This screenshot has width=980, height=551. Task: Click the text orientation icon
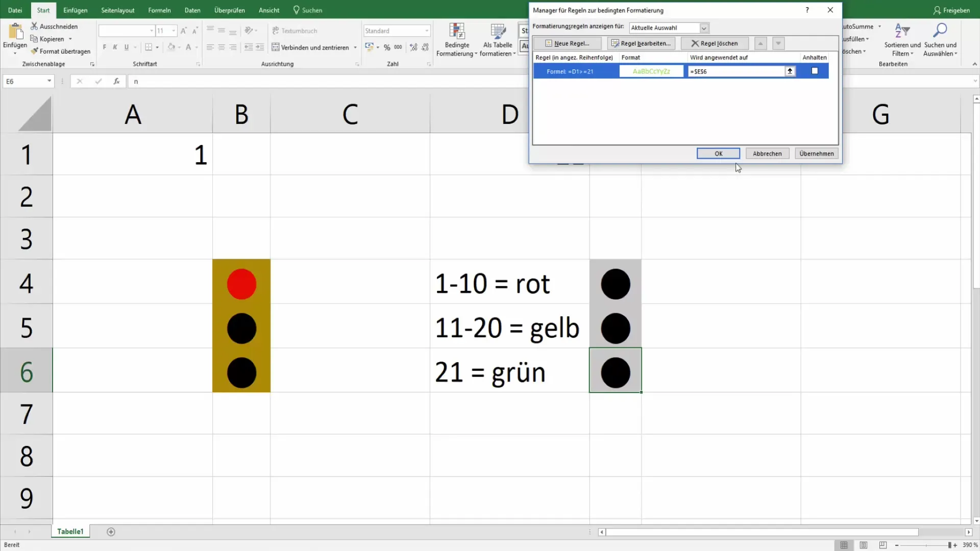click(x=249, y=31)
